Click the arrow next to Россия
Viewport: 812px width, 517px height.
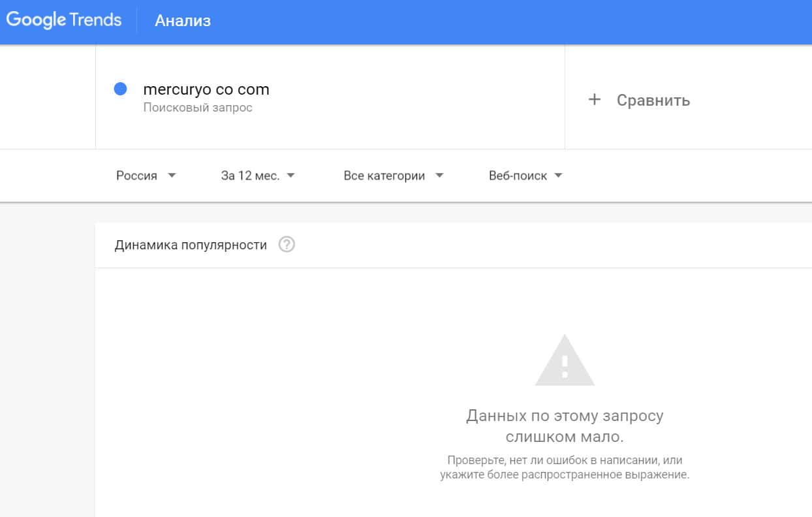pos(172,176)
